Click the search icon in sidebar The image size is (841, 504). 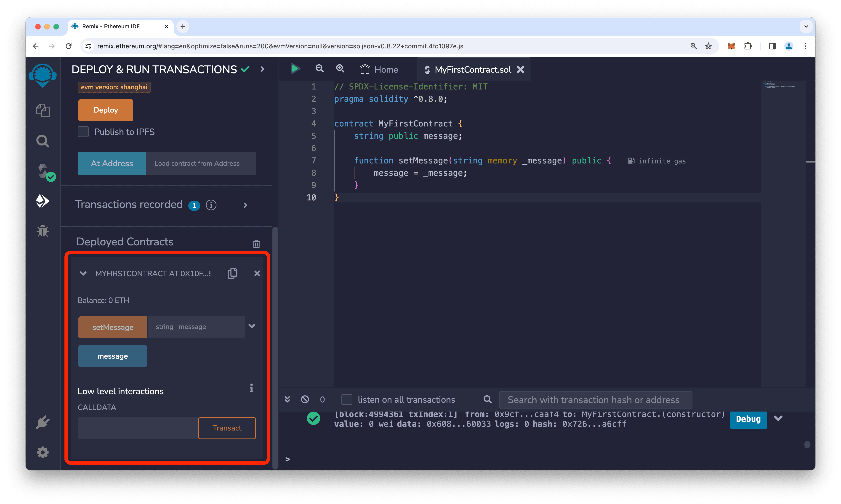pos(43,140)
